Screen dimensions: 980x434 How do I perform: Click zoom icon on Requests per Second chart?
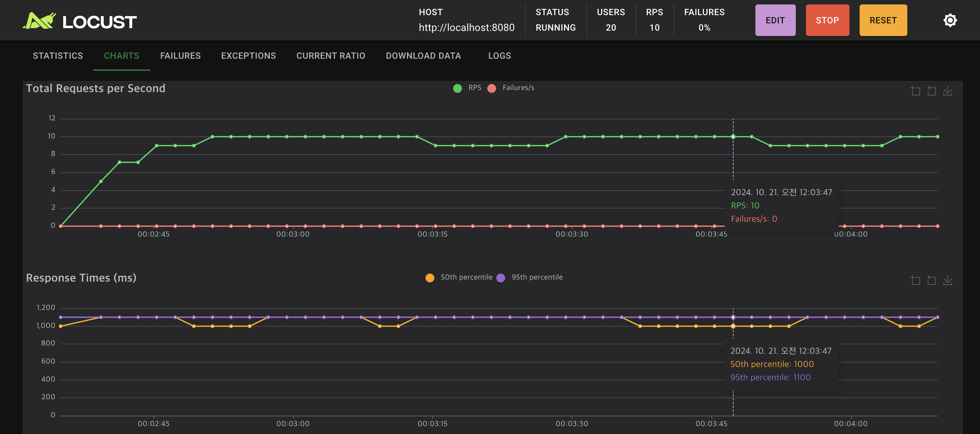pyautogui.click(x=915, y=91)
